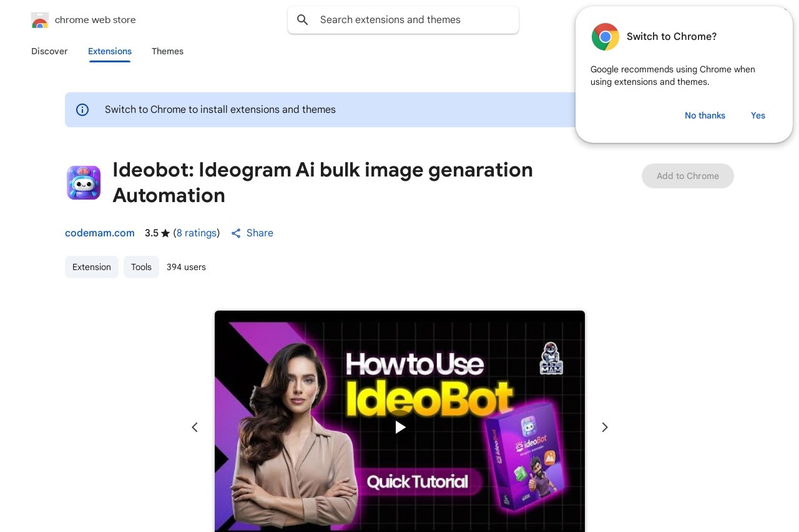Click the Switch to Chrome? popup heading
This screenshot has width=799, height=532.
point(672,37)
